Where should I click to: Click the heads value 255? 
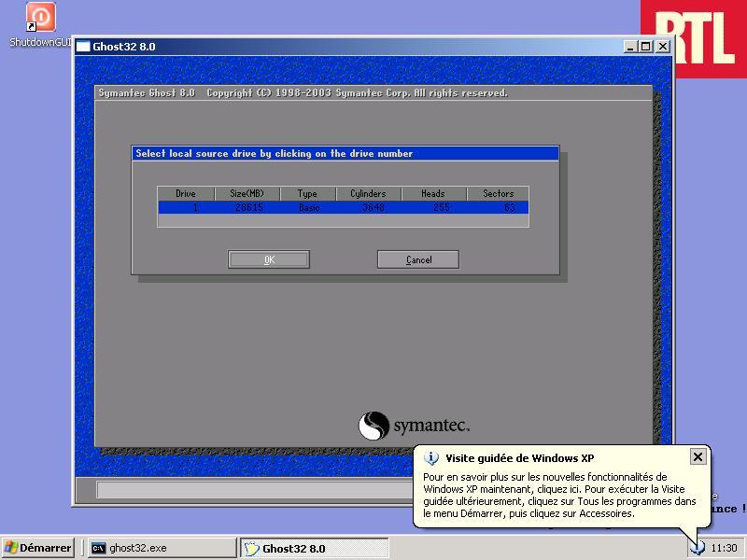point(442,207)
